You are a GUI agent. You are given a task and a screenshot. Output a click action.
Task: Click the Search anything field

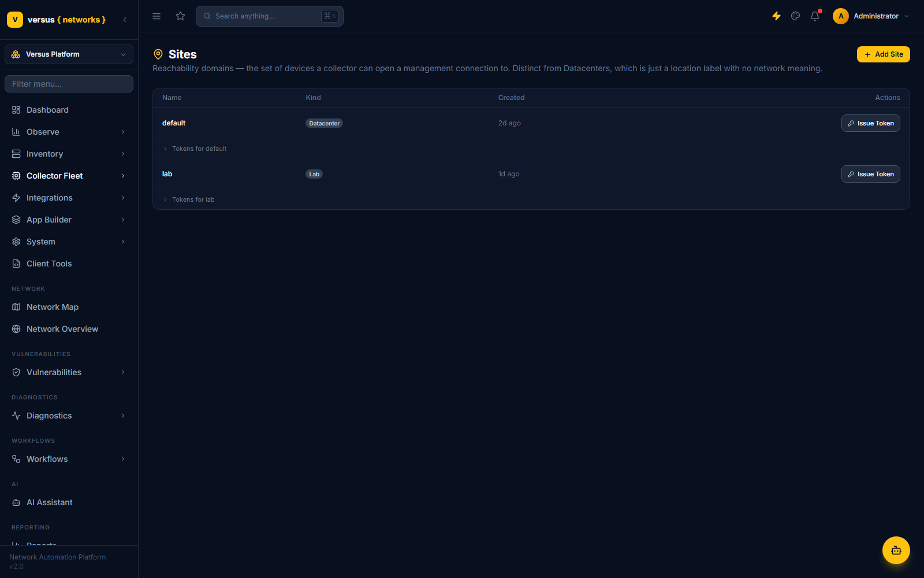[270, 16]
